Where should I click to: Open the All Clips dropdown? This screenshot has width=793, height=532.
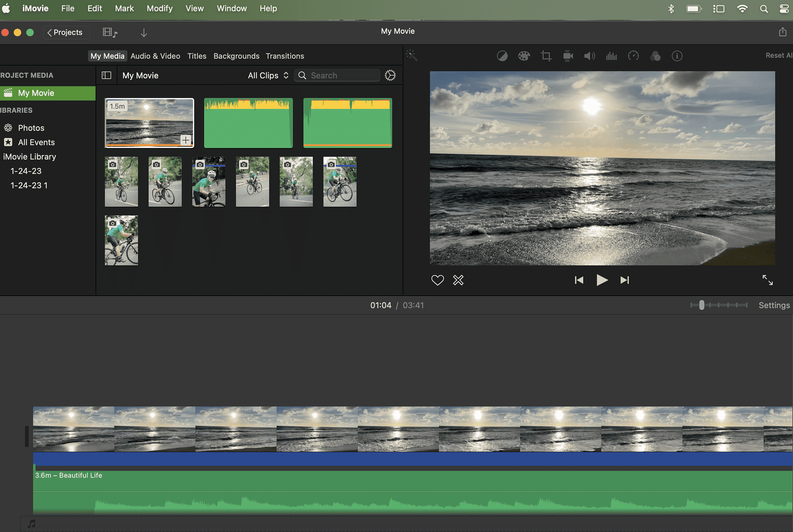click(x=267, y=75)
